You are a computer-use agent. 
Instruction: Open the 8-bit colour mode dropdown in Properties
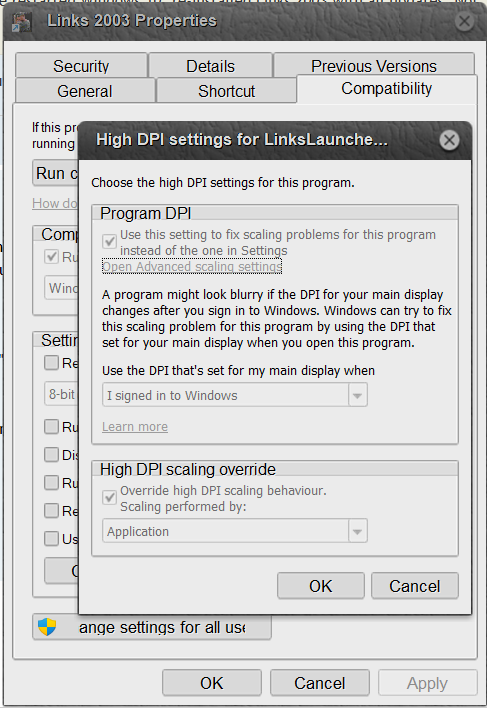point(61,394)
